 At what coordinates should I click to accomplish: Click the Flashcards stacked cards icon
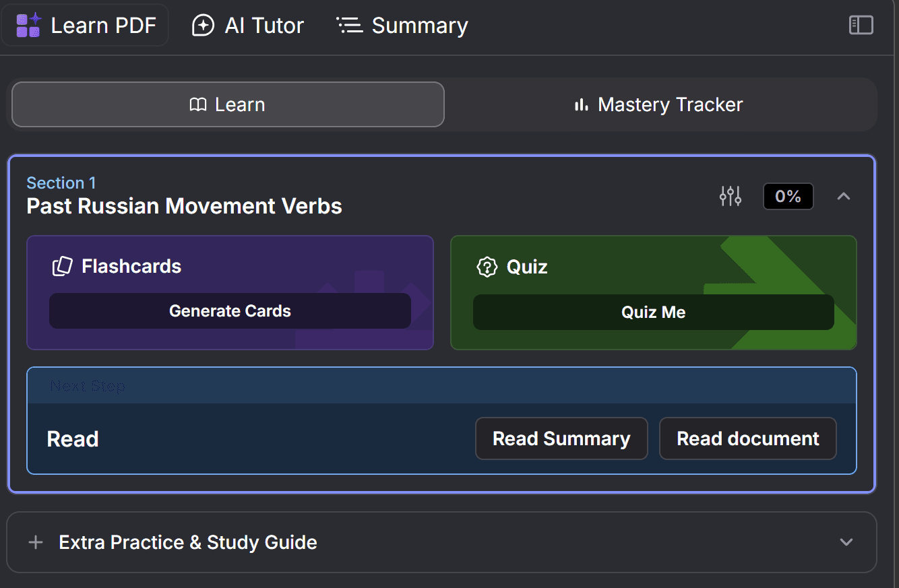click(x=62, y=265)
